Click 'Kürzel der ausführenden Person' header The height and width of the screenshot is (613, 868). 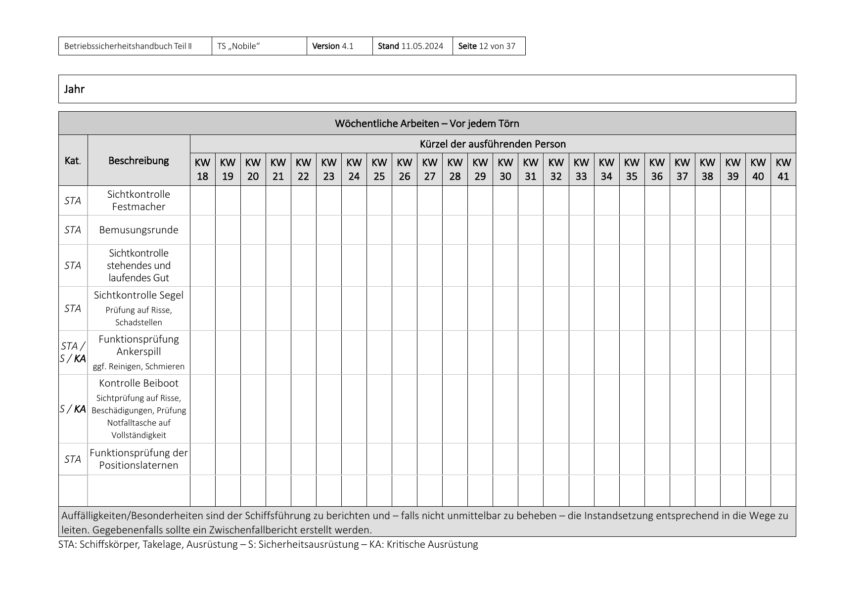(493, 144)
